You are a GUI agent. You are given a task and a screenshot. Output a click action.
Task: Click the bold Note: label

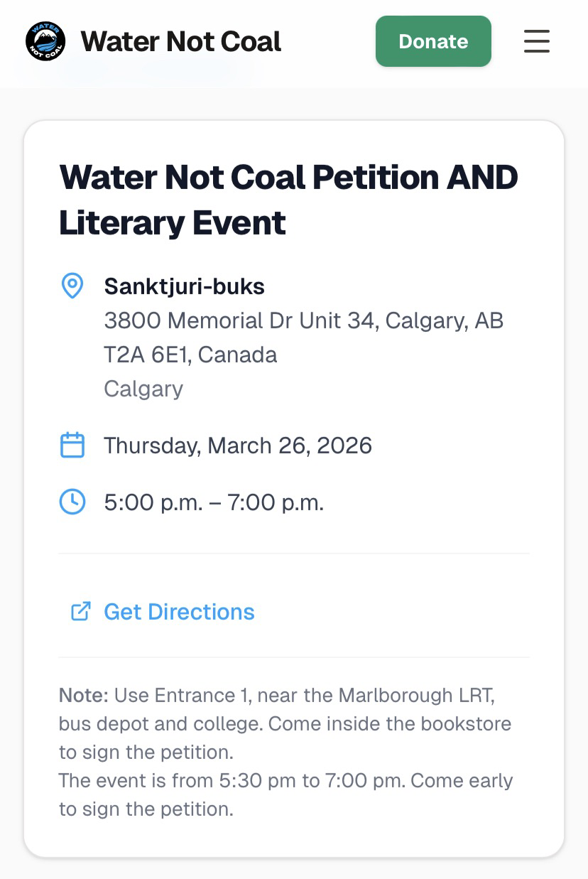tap(83, 695)
